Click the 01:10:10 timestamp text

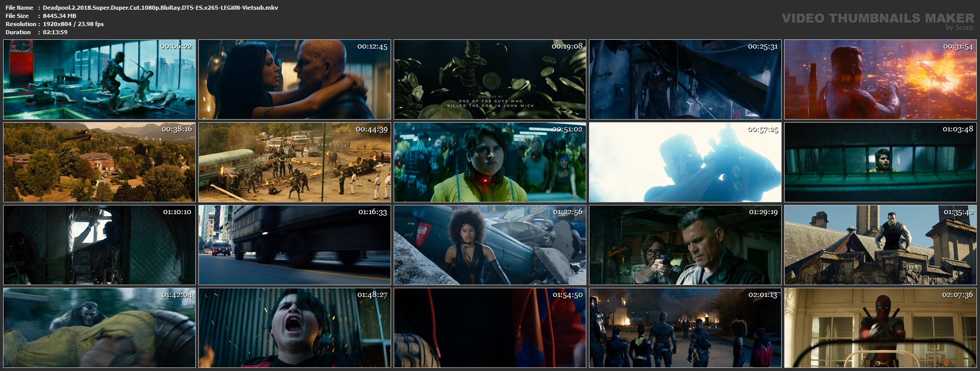(x=177, y=212)
